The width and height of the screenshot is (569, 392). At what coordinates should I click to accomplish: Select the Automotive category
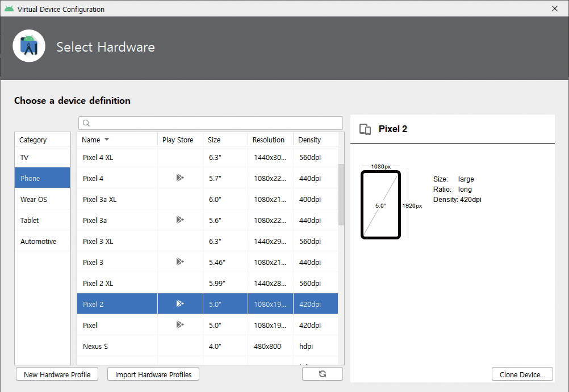(x=43, y=242)
